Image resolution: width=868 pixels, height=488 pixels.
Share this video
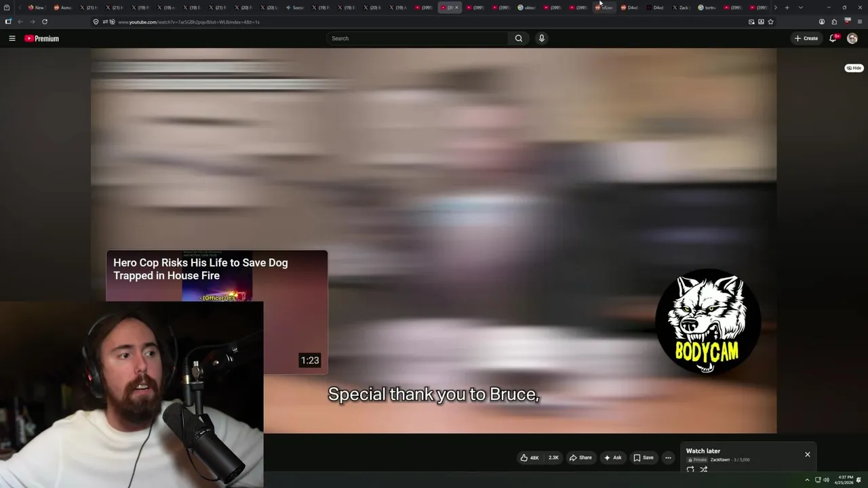(580, 457)
